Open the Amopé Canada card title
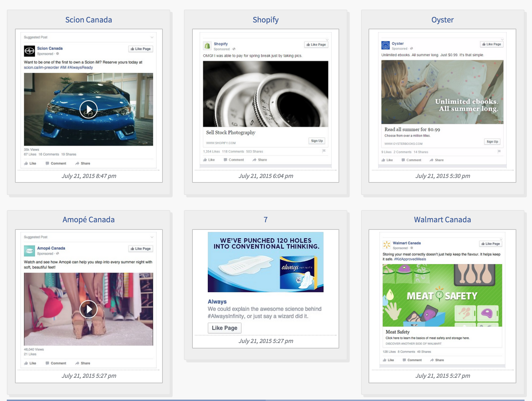532x401 pixels. pyautogui.click(x=89, y=220)
